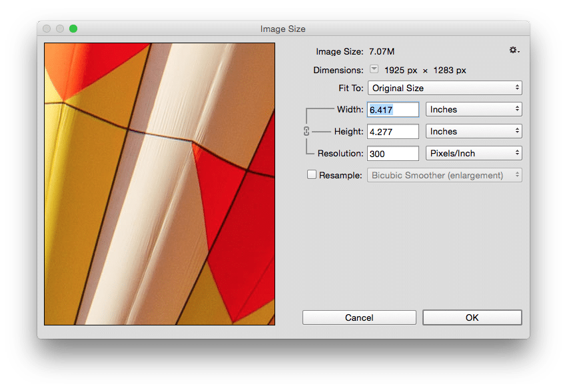Open the Bicubic Smoother resample method dropdown
The height and width of the screenshot is (392, 567).
click(x=445, y=175)
